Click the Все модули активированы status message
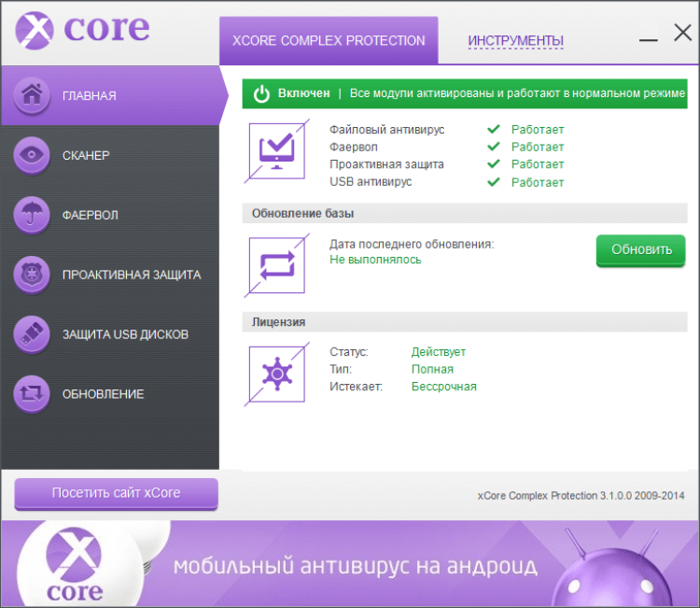 coord(517,92)
